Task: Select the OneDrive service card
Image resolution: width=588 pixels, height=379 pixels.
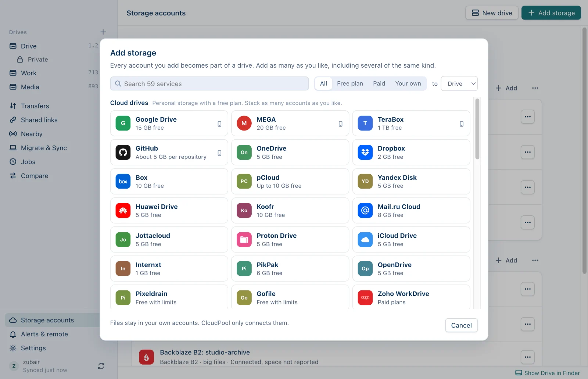Action: tap(290, 152)
